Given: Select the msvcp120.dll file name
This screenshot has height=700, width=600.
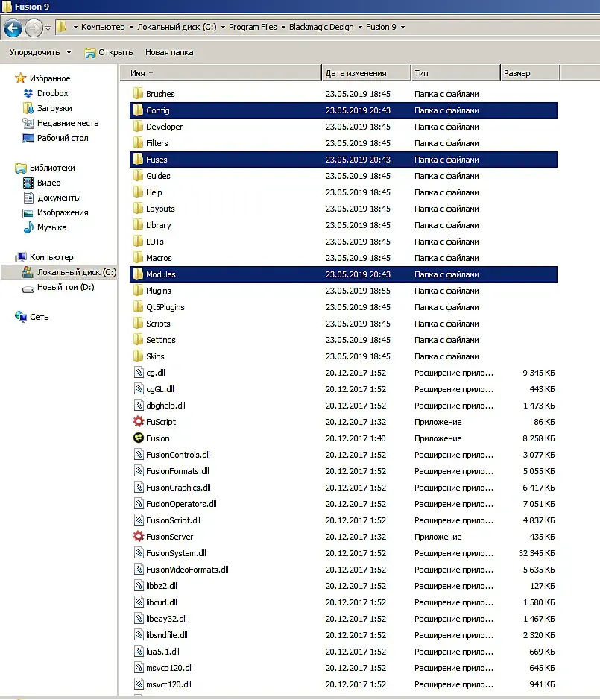Looking at the screenshot, I should (170, 668).
